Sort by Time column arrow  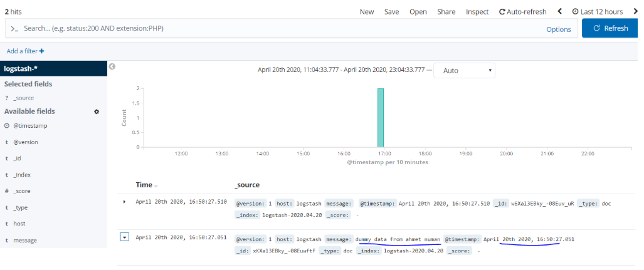[x=156, y=186]
